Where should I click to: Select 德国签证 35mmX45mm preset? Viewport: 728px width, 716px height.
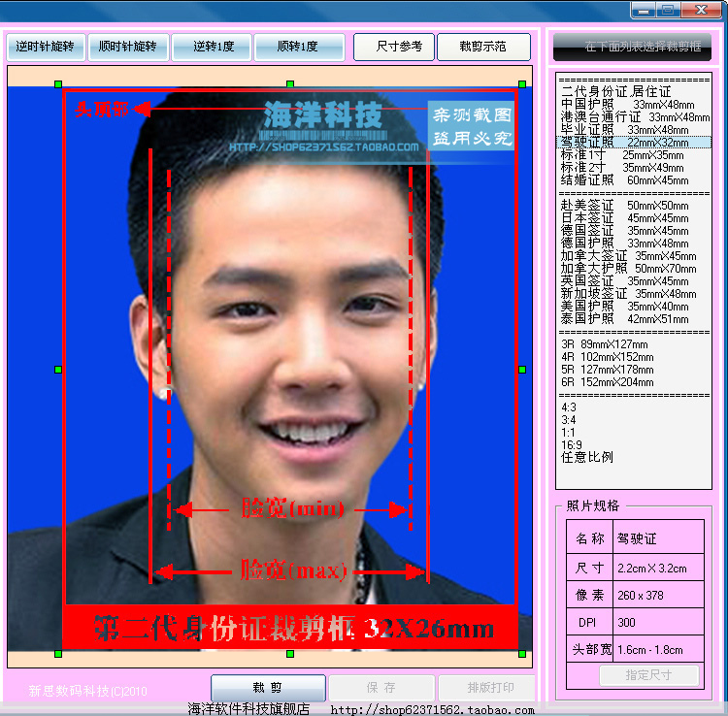pyautogui.click(x=633, y=231)
